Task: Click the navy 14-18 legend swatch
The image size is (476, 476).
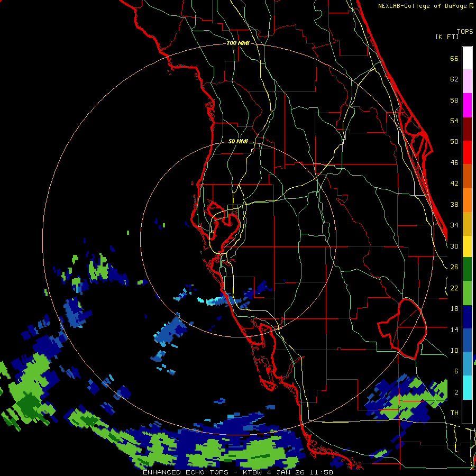Action: pyautogui.click(x=467, y=317)
